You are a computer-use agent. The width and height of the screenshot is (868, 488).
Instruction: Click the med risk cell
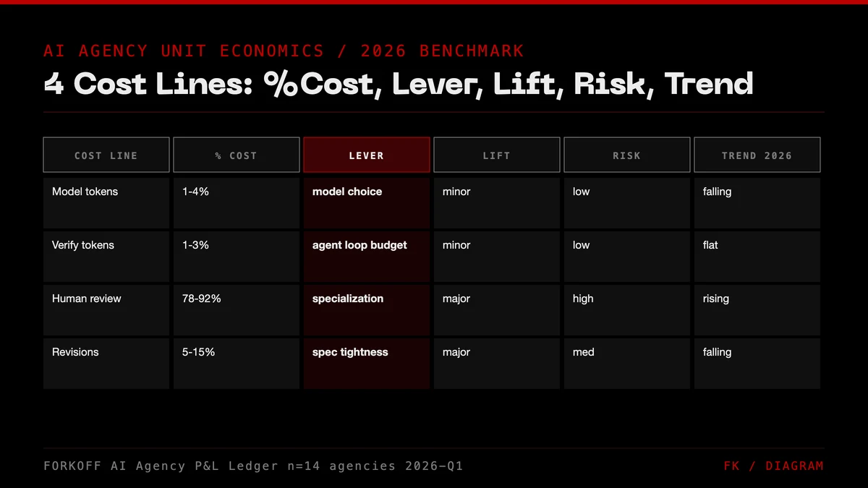pyautogui.click(x=627, y=364)
